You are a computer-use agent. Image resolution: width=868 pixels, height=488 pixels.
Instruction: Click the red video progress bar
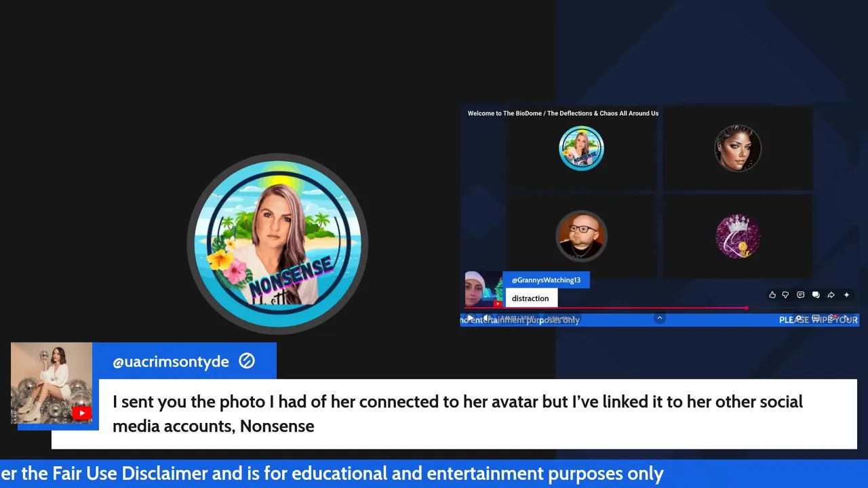click(604, 308)
